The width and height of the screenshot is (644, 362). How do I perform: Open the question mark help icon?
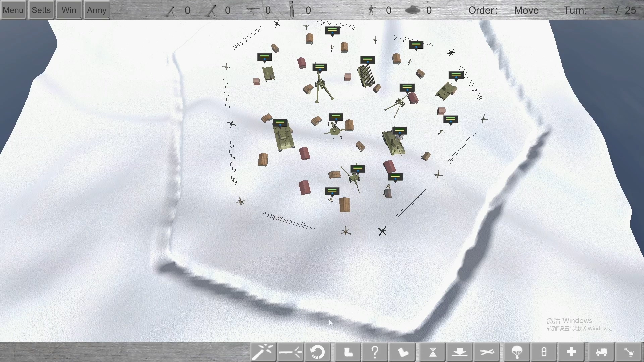point(376,352)
